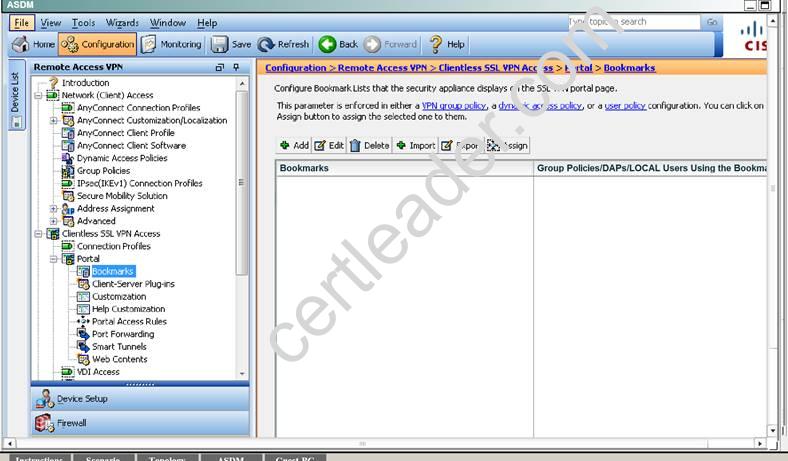Viewport: 788px width, 461px height.
Task: Select Web Contents icon
Action: tap(83, 359)
